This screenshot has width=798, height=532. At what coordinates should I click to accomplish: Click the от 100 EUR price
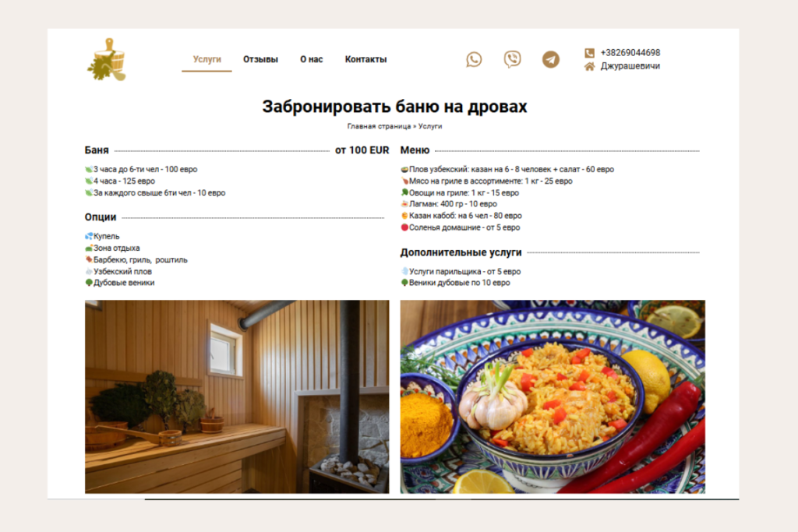click(362, 150)
